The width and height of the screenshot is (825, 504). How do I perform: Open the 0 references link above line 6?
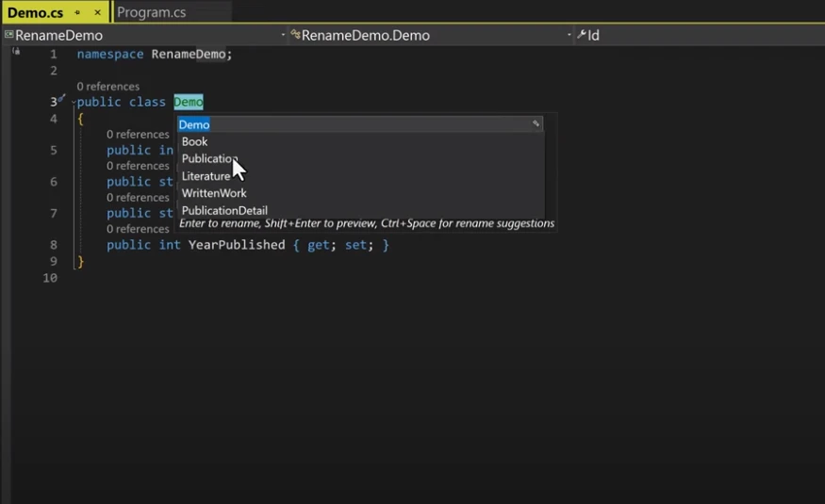click(138, 166)
